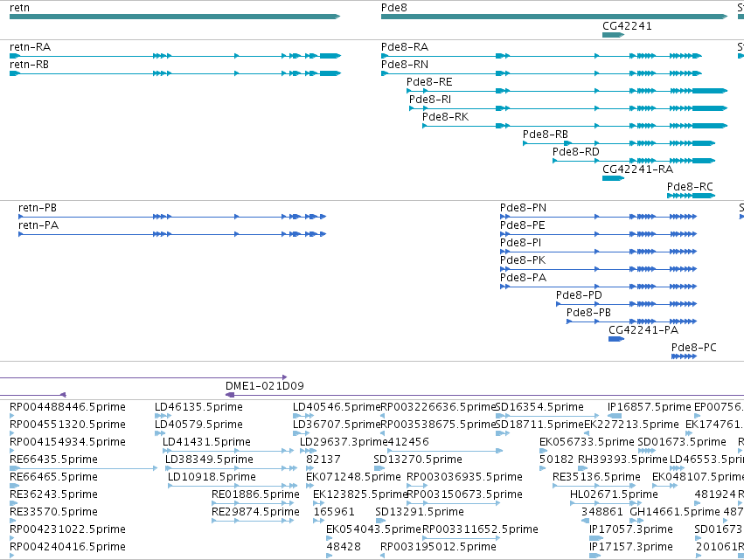Select the Pde8-RI transcript label
The width and height of the screenshot is (744, 560).
point(430,100)
